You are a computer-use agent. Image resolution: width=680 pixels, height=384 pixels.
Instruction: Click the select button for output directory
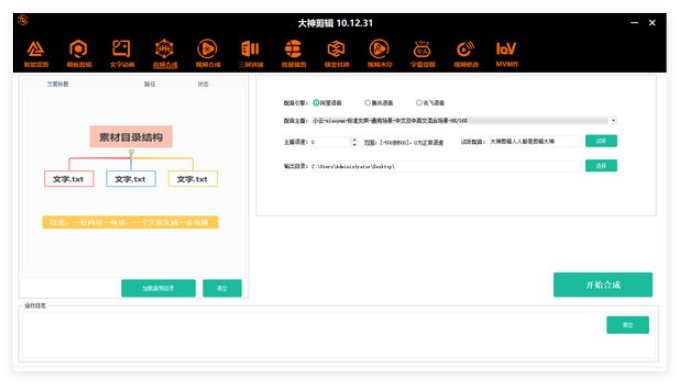(601, 166)
